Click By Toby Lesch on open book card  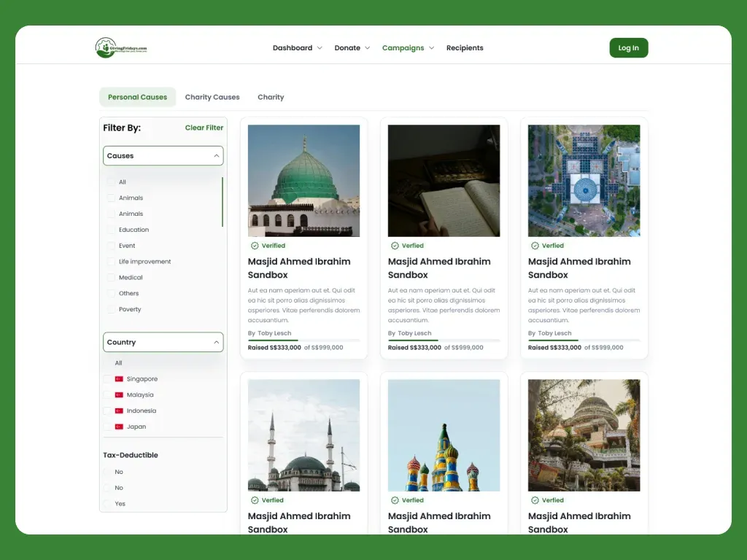click(409, 333)
